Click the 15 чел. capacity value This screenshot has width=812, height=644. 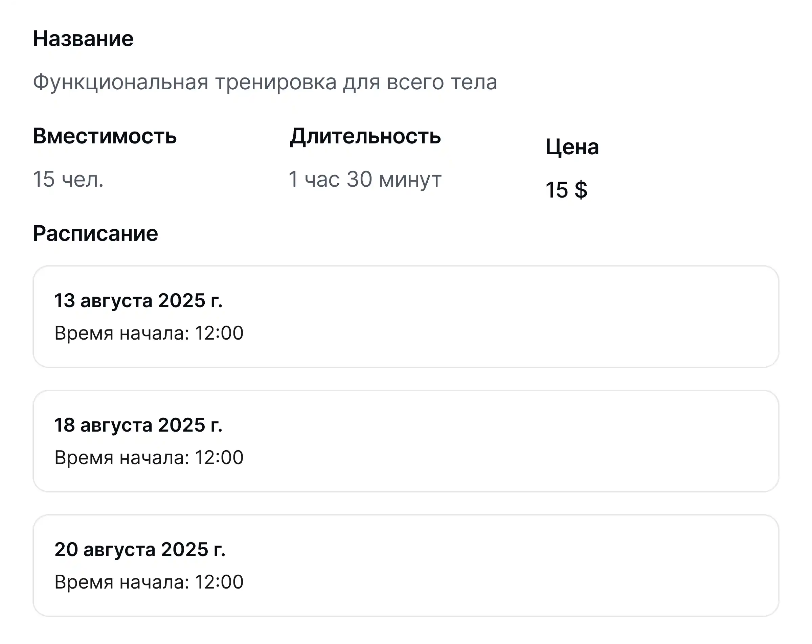coord(68,179)
